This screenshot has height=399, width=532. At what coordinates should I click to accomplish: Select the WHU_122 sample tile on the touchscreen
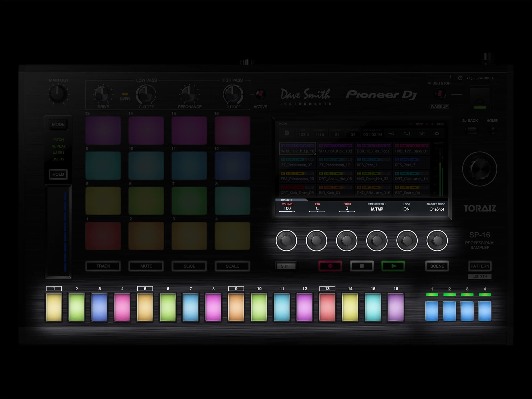click(x=297, y=149)
